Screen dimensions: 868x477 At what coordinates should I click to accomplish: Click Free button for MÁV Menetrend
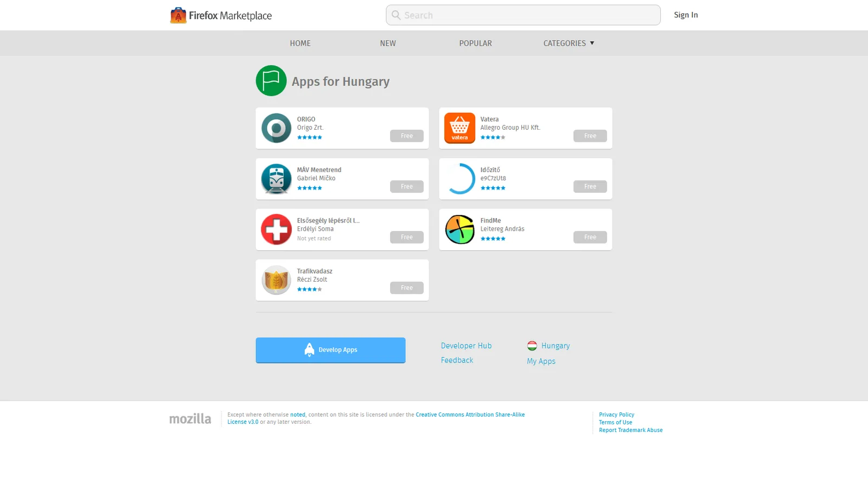407,187
